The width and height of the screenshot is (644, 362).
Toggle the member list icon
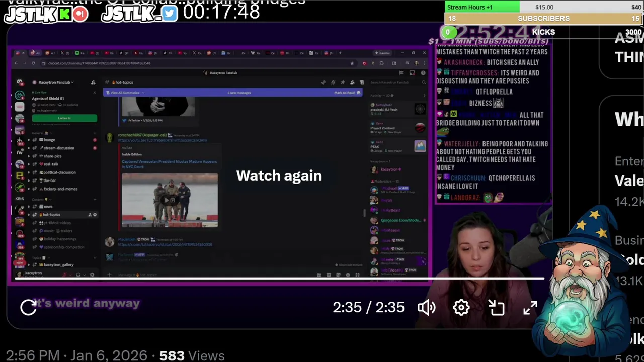click(x=352, y=82)
